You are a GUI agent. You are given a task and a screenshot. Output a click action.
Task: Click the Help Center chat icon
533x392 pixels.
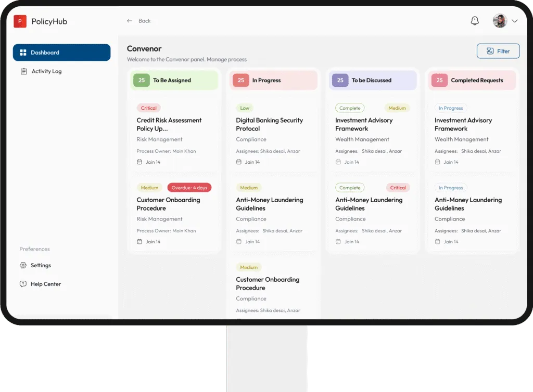coord(23,284)
